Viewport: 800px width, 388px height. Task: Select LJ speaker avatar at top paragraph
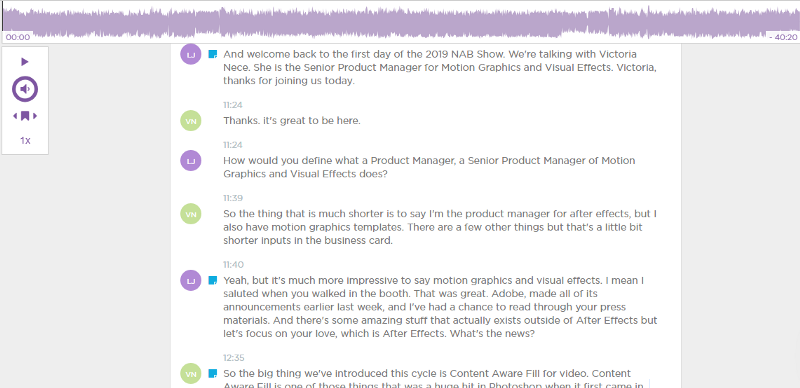[191, 54]
